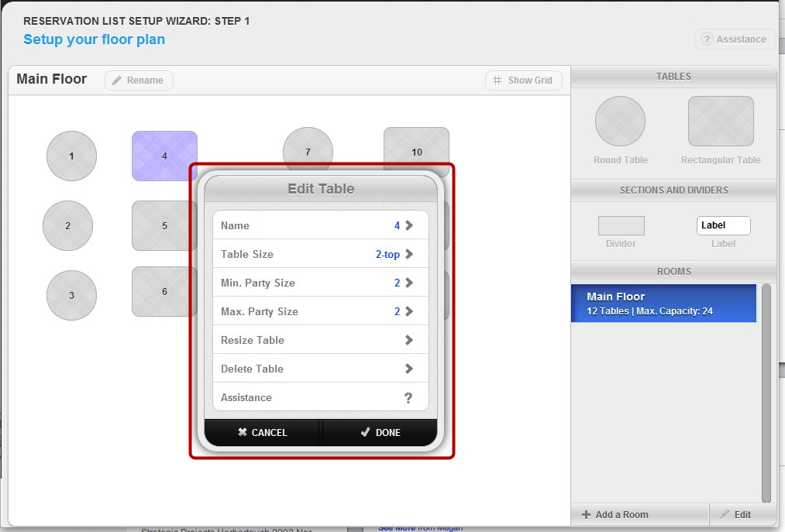Open the Resize Table option

[320, 340]
